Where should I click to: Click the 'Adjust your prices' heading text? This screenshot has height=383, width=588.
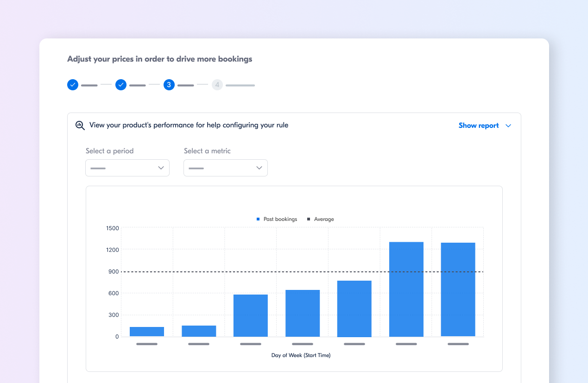(x=160, y=59)
